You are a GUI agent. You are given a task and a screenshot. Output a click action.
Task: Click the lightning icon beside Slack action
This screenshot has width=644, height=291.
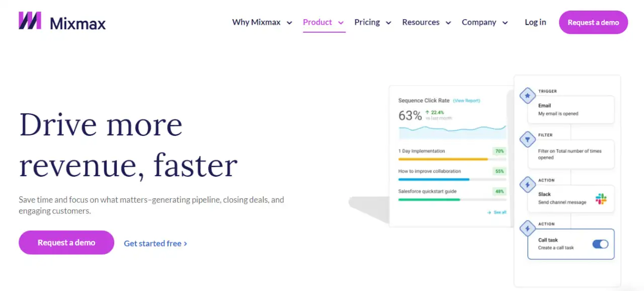coord(527,185)
